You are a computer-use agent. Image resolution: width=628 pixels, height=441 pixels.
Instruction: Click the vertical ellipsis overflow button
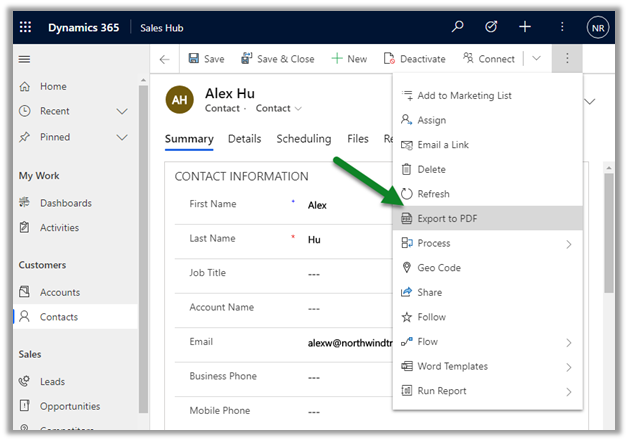click(566, 59)
